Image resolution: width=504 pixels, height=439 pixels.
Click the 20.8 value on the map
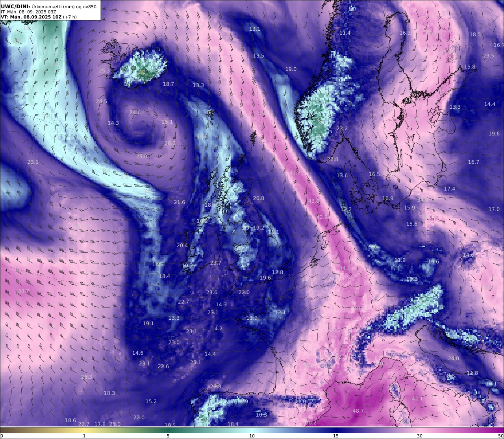click(259, 198)
